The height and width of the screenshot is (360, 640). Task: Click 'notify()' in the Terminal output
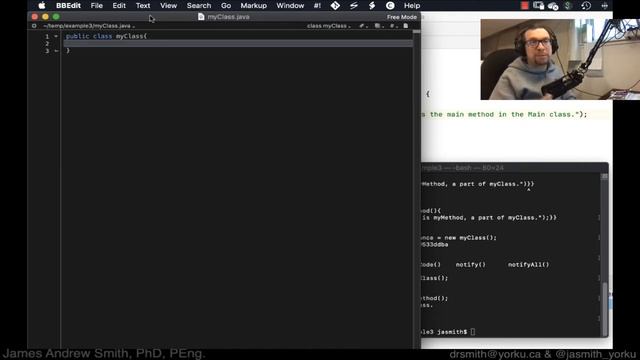pos(471,264)
